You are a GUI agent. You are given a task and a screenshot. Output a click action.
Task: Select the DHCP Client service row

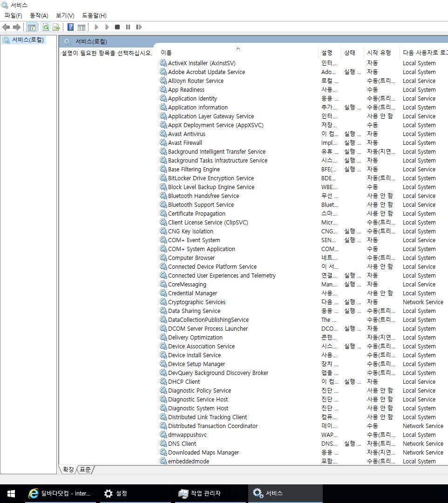183,382
